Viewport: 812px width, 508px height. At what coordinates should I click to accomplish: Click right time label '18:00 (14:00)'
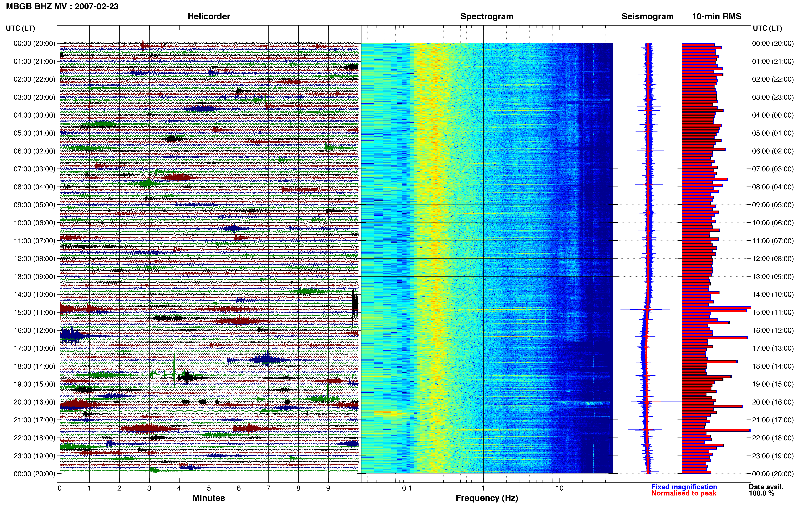click(773, 366)
